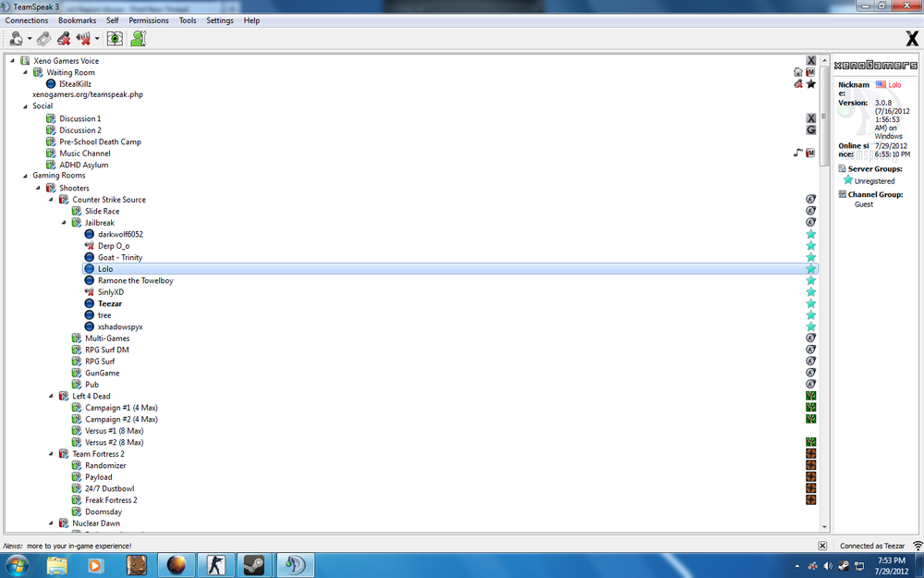Viewport: 924px width, 578px height.
Task: Open Steam from the Windows taskbar
Action: coord(255,565)
